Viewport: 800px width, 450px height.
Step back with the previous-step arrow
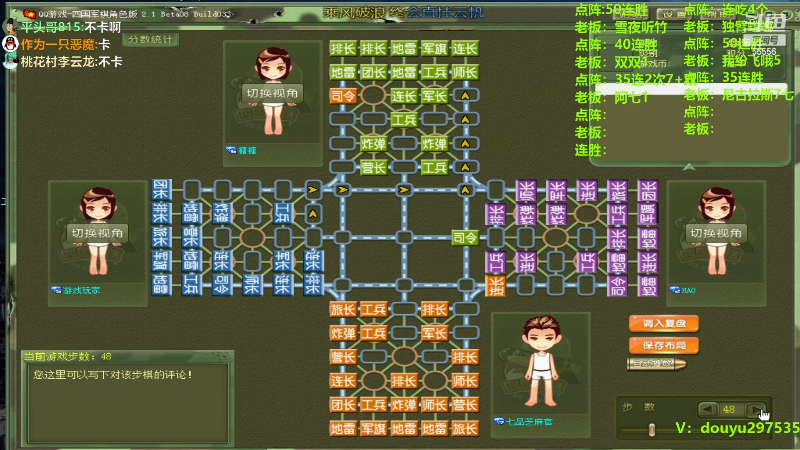707,409
